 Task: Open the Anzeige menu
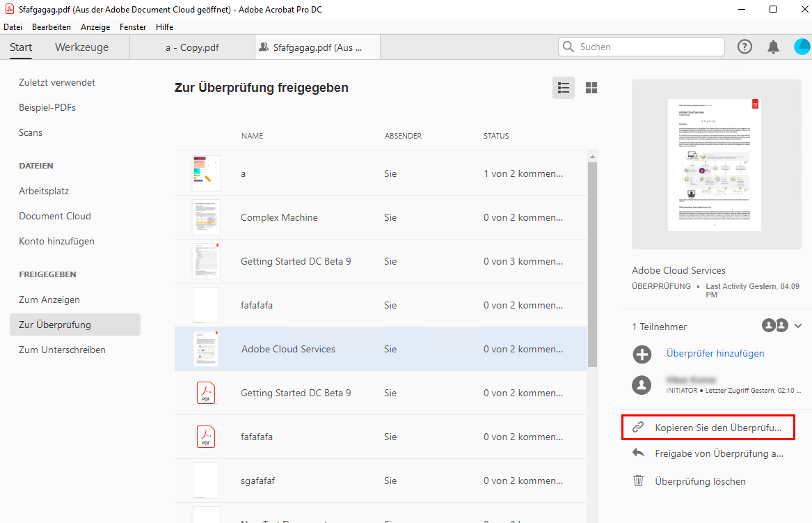[x=95, y=27]
